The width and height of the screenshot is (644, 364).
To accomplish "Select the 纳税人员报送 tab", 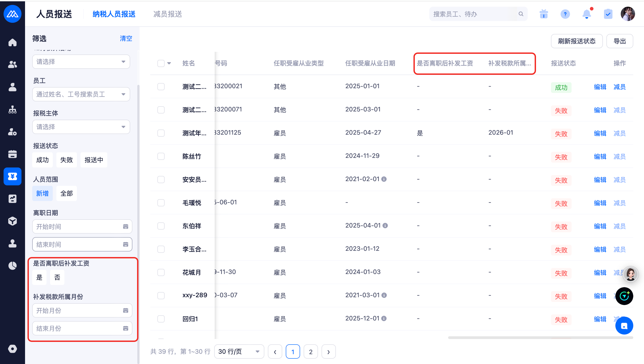I will click(114, 14).
